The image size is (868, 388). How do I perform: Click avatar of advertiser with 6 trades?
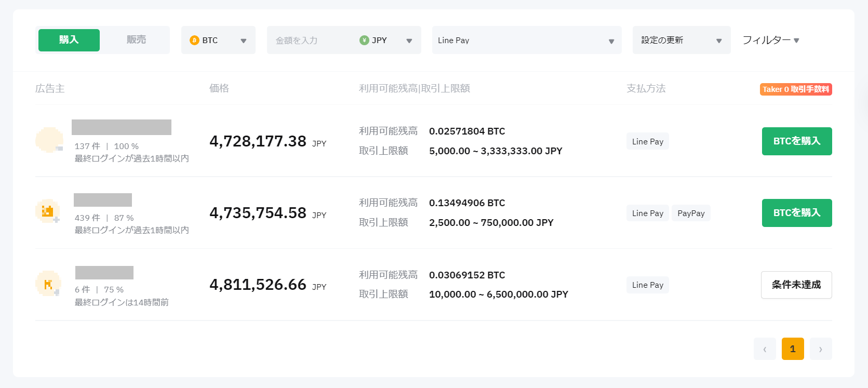point(48,284)
